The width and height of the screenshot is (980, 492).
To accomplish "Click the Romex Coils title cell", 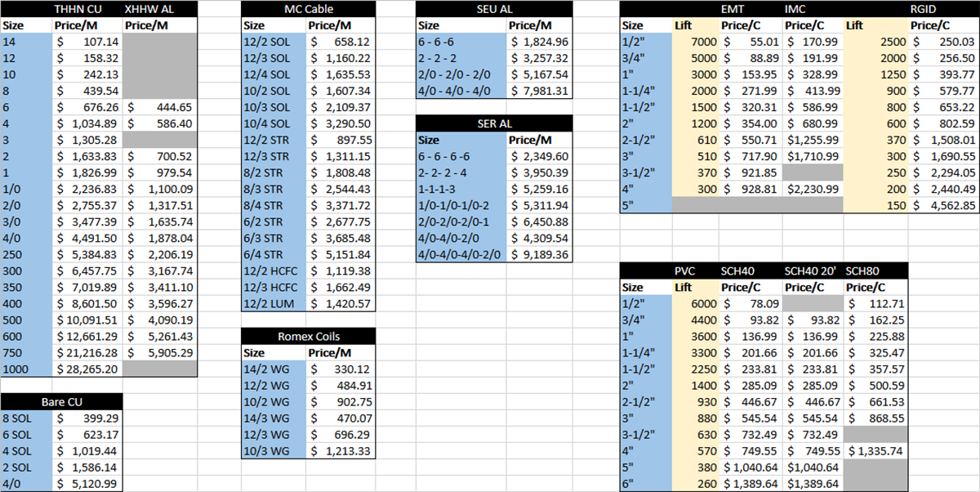I will (x=308, y=336).
